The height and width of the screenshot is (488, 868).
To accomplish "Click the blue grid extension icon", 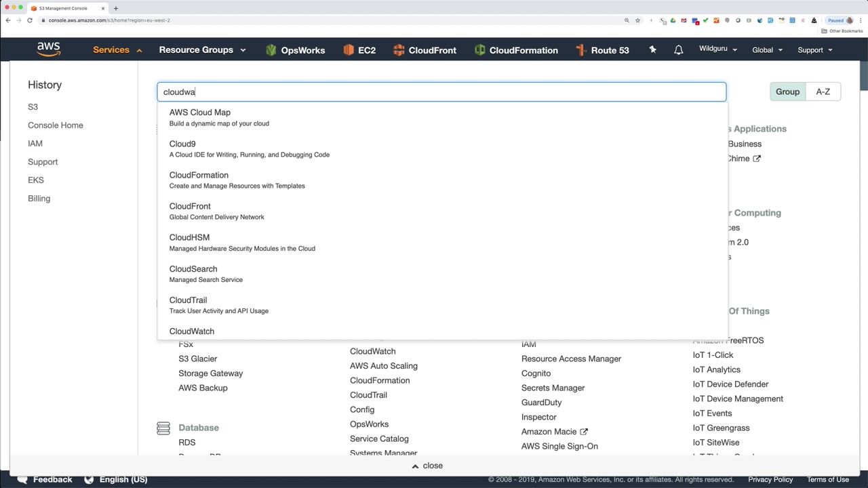I will [x=792, y=20].
